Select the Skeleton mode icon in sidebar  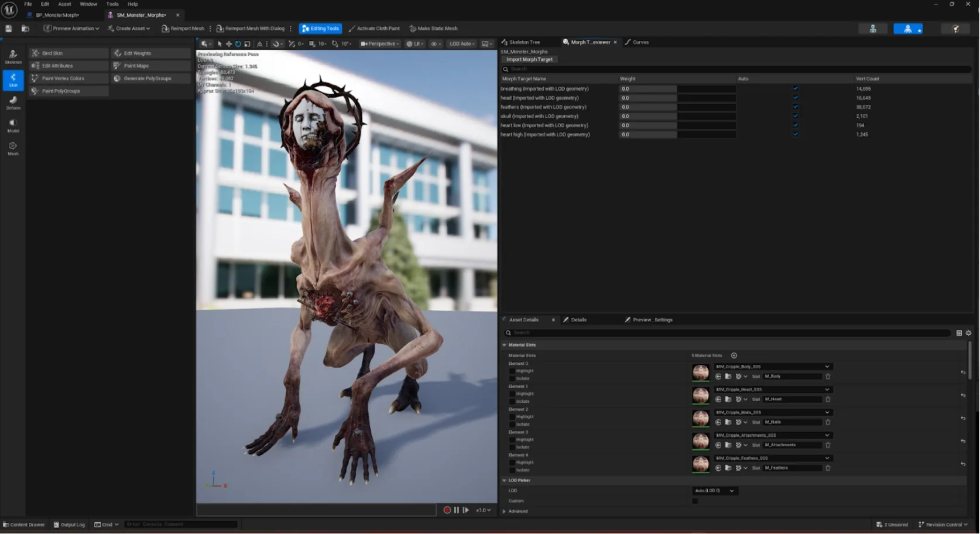point(13,56)
